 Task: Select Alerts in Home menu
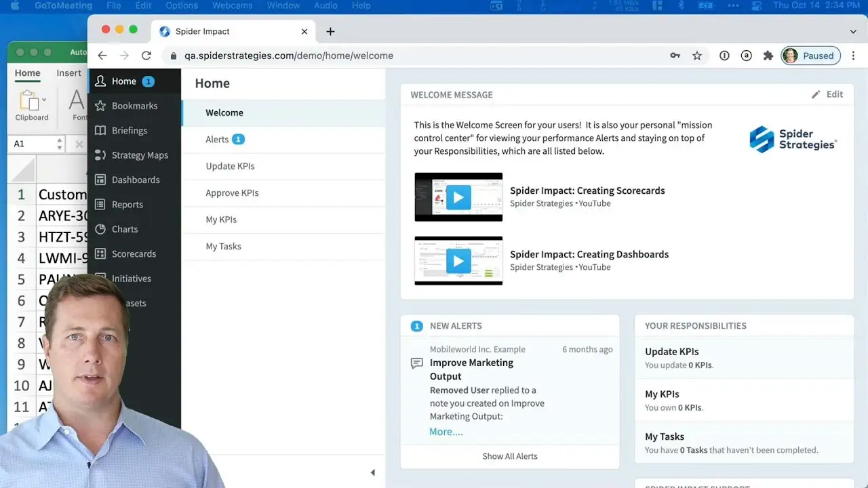pos(217,140)
